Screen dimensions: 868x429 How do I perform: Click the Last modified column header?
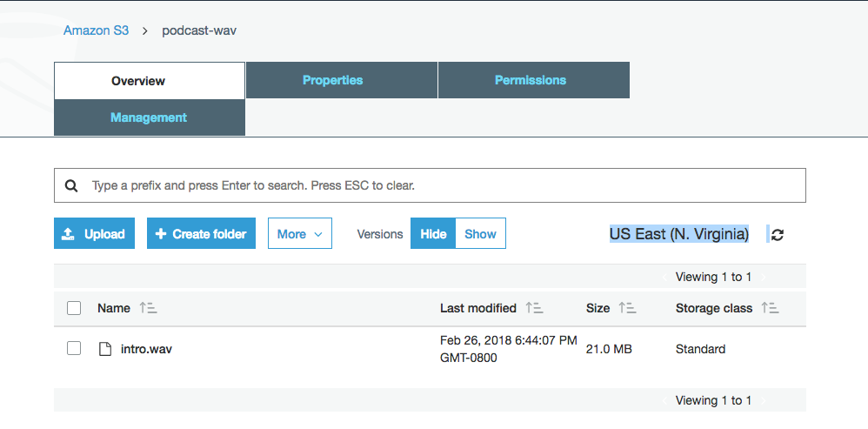coord(478,308)
